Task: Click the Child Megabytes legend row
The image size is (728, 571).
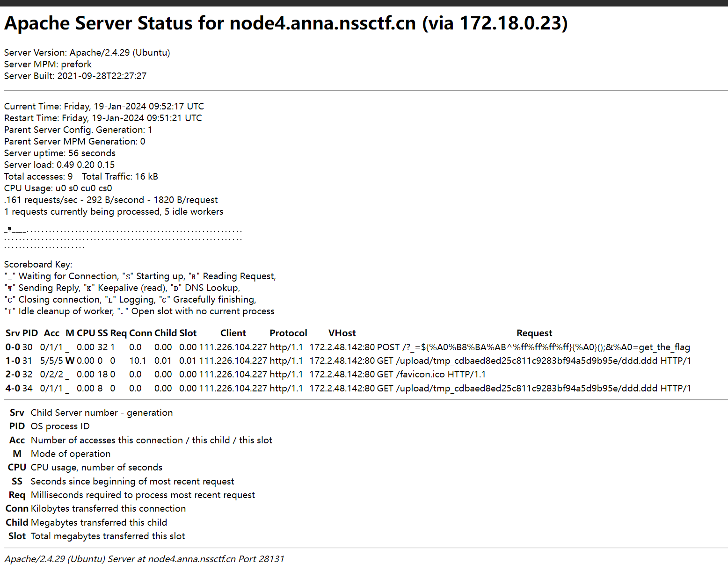Action: coord(87,522)
